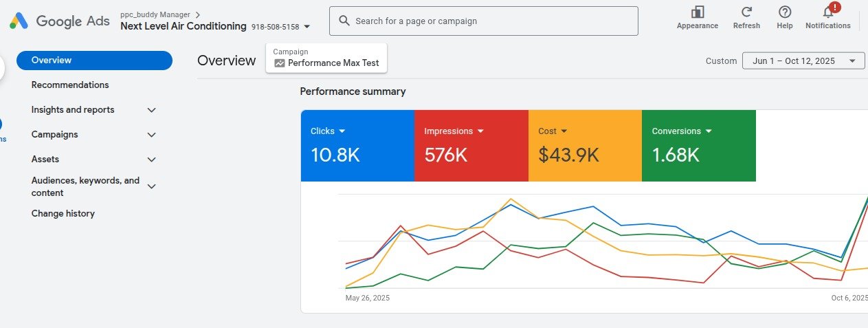
Task: Expand the Assets menu section
Action: [x=152, y=160]
